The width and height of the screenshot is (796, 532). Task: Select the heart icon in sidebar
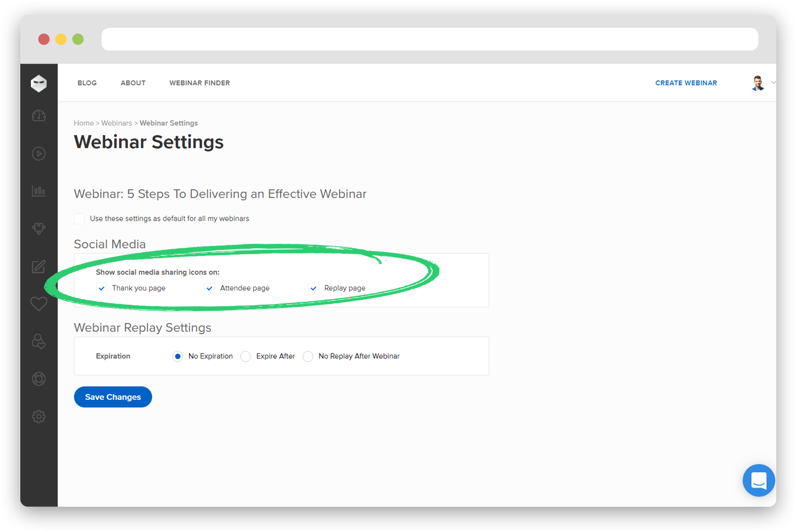click(38, 303)
